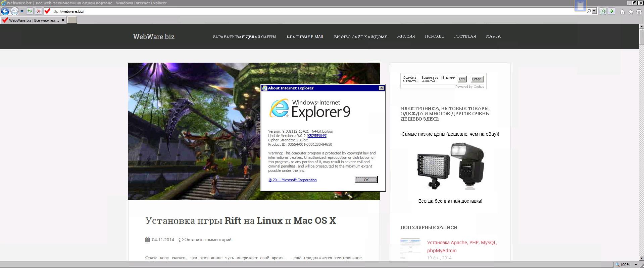
Task: Click the About dialog title bar icon
Action: 264,88
